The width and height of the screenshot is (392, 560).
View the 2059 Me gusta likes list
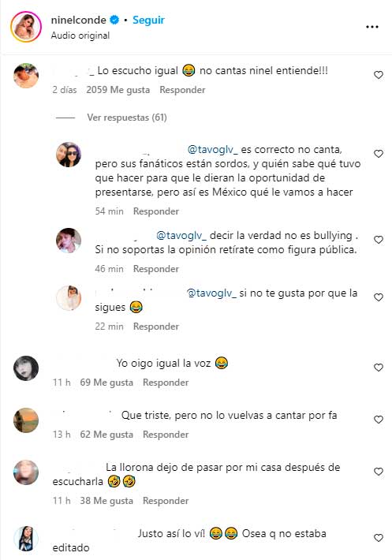click(118, 90)
